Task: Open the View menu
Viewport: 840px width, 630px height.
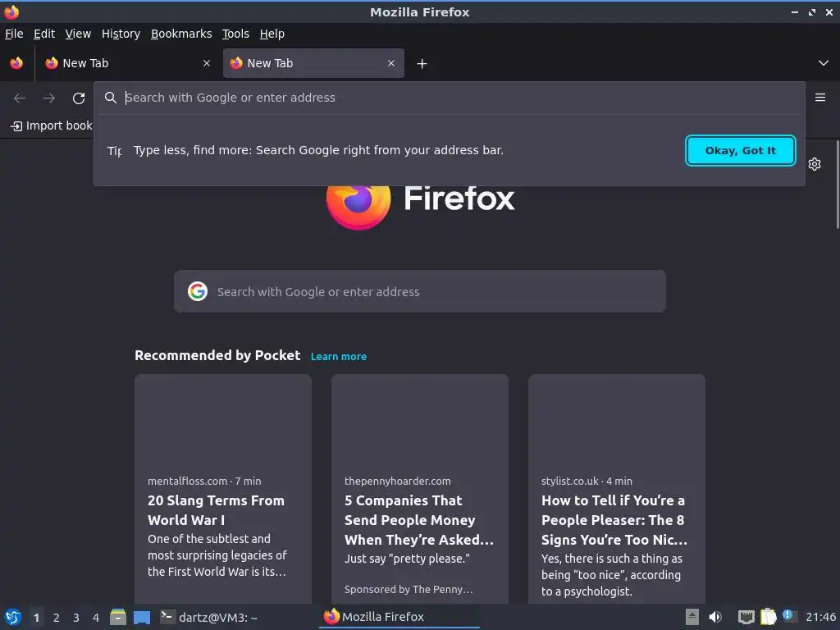Action: pos(78,34)
